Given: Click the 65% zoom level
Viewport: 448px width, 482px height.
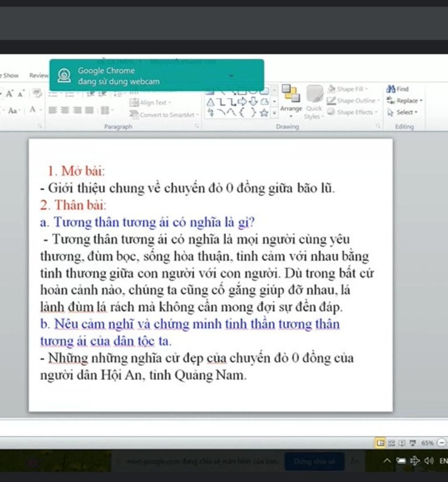Looking at the screenshot, I should click(427, 443).
